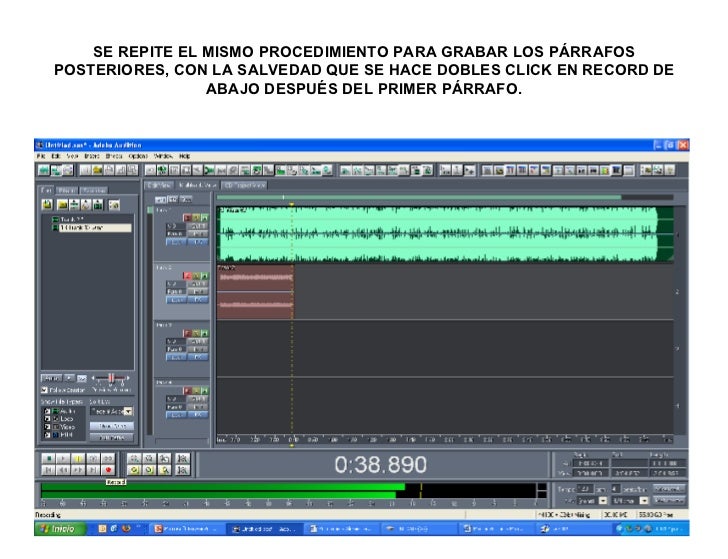Toggle the MIDI file type checkbox
The height and width of the screenshot is (559, 728).
(47, 435)
